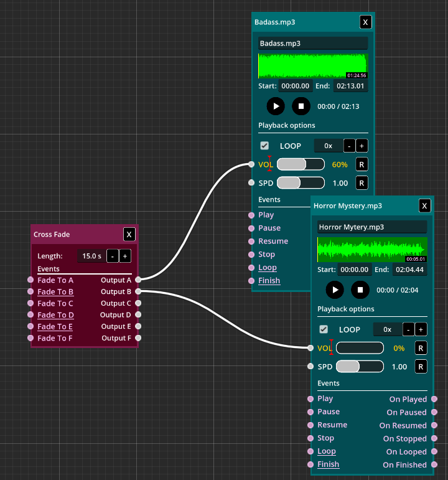Decrease Cross Fade length with minus
This screenshot has width=448, height=480.
[112, 256]
